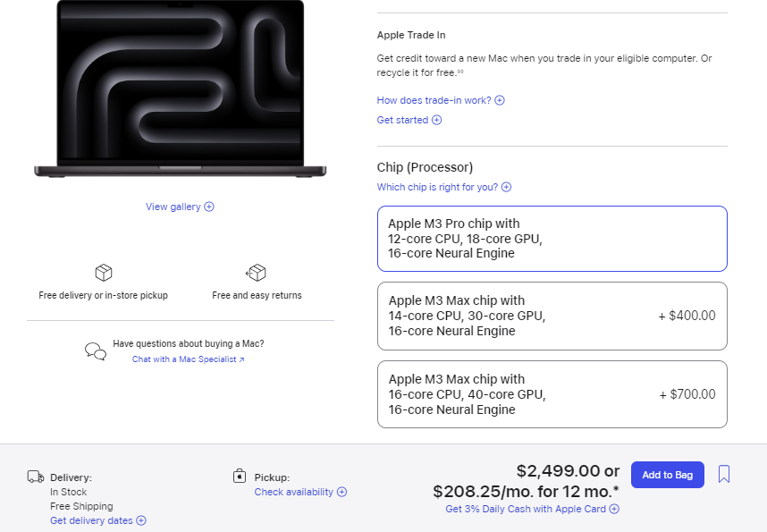Click Free delivery or in-store pickup text

click(x=103, y=295)
